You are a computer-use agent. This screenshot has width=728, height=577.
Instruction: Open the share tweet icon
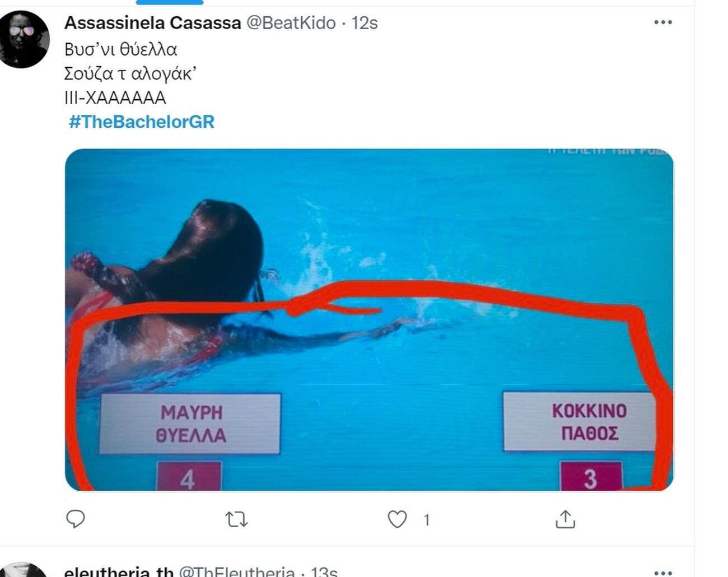point(565,519)
